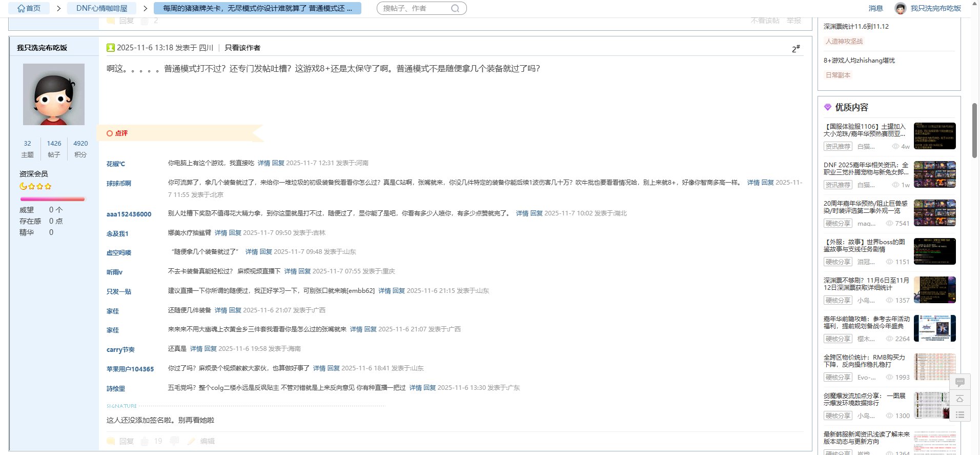980x455 pixels.
Task: Click the user avatar in top-right header
Action: [900, 8]
